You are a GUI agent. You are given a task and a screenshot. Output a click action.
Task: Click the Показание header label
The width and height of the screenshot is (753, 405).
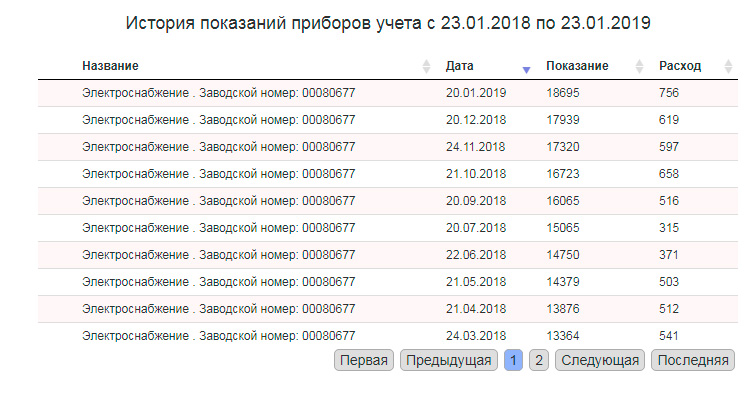[x=577, y=66]
